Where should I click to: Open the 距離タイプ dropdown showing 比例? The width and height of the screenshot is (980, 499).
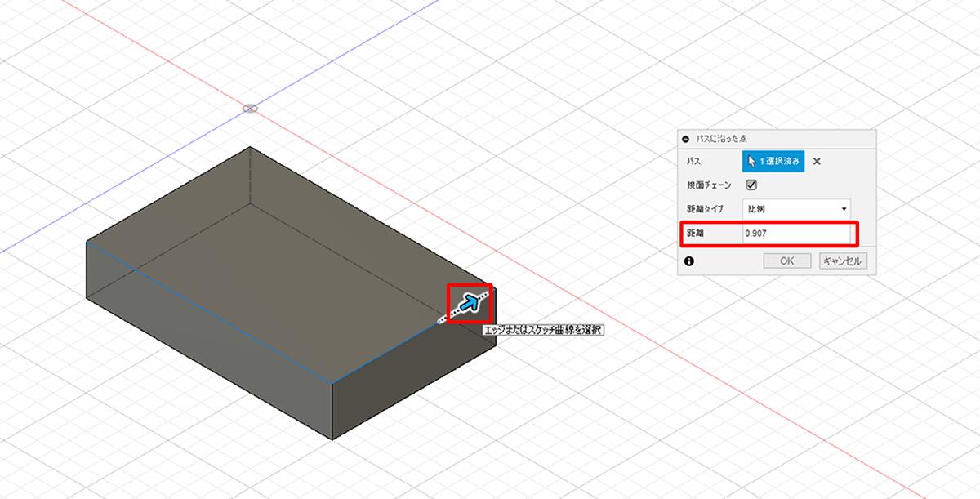pyautogui.click(x=796, y=209)
